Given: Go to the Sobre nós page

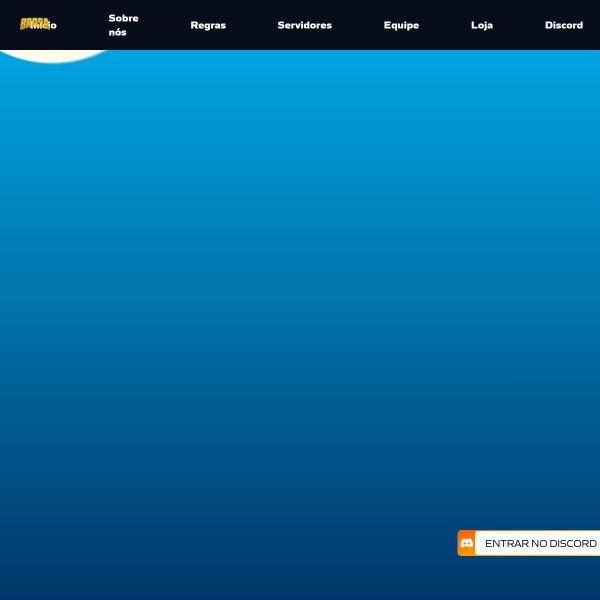Looking at the screenshot, I should pos(123,25).
